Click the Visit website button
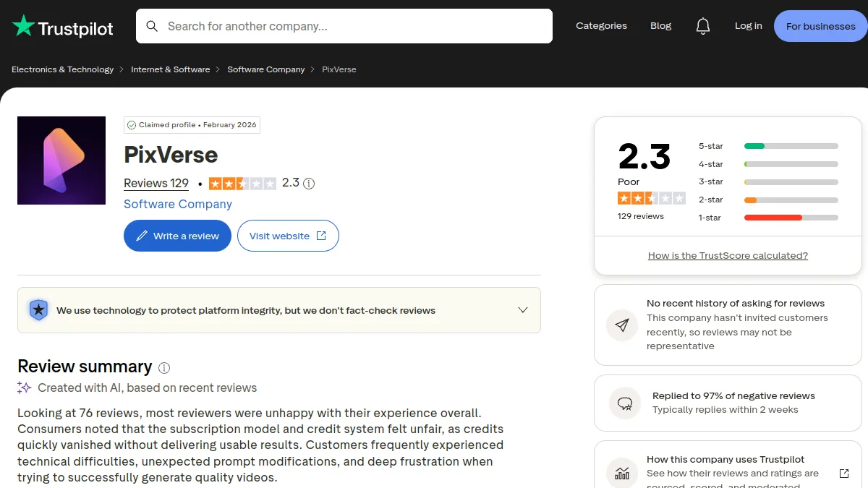 point(288,236)
